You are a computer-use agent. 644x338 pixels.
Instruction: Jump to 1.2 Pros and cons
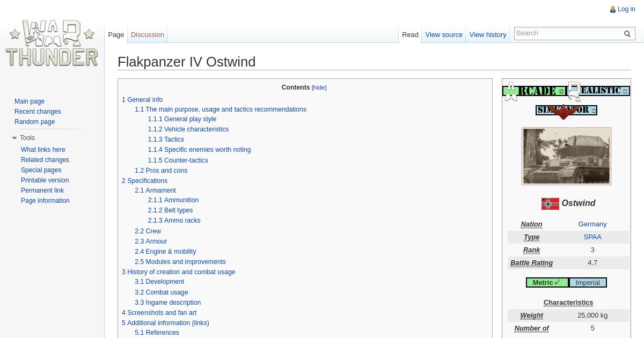[x=161, y=171]
